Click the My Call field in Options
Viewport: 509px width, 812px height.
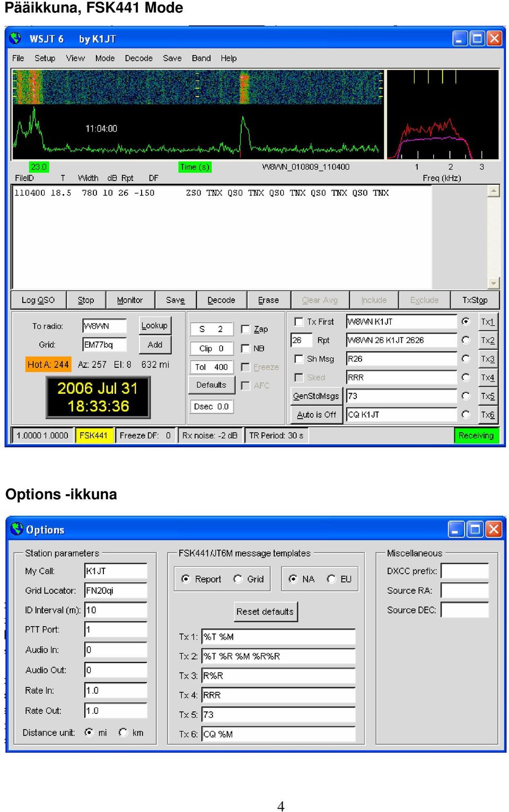pyautogui.click(x=116, y=571)
